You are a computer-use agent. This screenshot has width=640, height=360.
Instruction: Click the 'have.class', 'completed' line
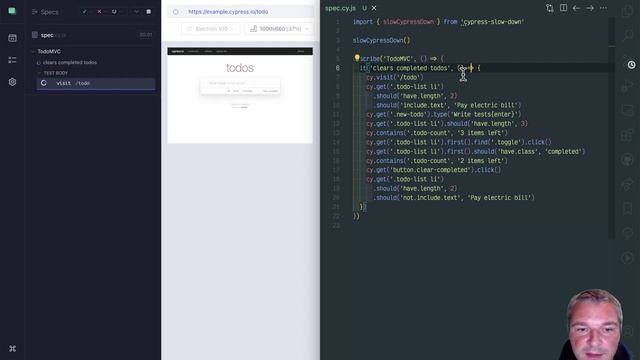pyautogui.click(x=476, y=151)
